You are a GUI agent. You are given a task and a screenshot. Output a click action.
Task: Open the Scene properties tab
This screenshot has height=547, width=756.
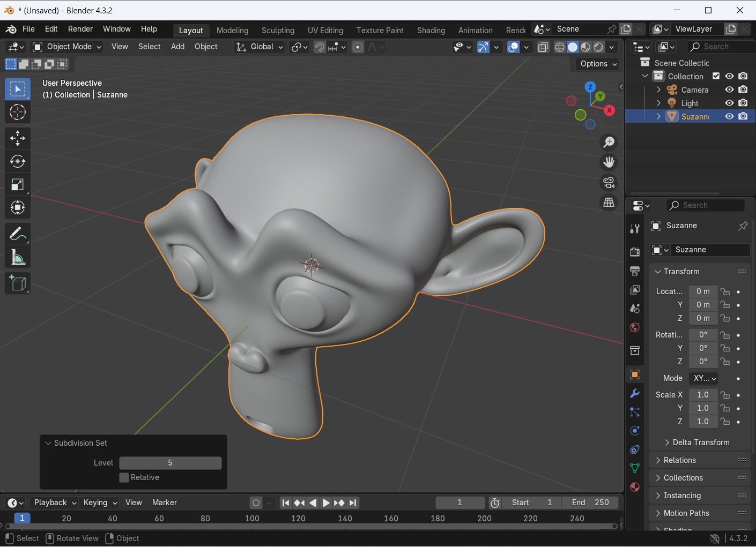[x=635, y=309]
